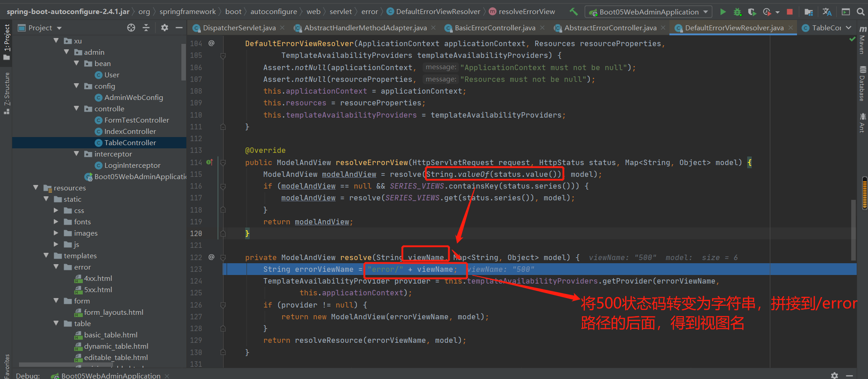Open Structure tool window

(x=7, y=93)
